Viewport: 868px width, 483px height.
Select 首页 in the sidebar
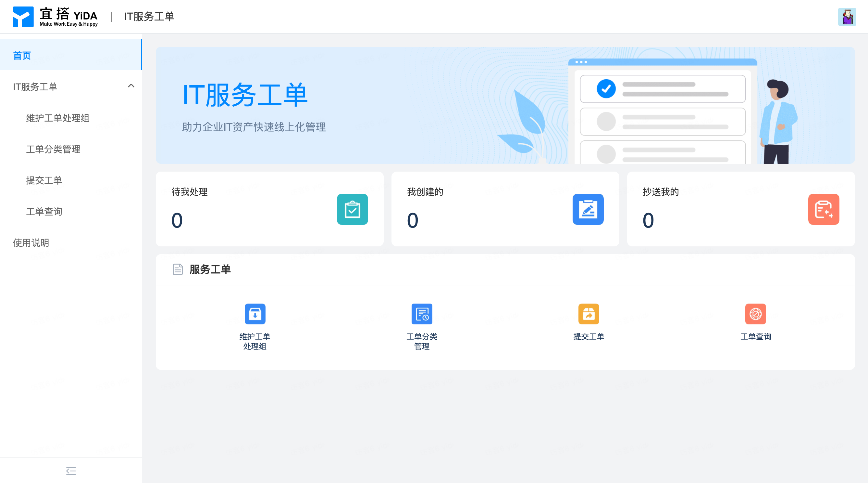click(x=22, y=55)
